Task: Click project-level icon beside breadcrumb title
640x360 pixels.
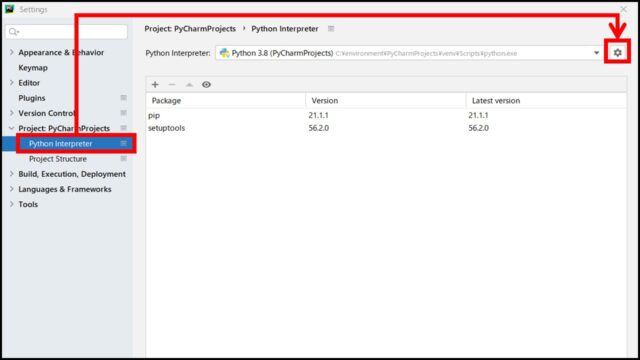Action: [x=331, y=29]
